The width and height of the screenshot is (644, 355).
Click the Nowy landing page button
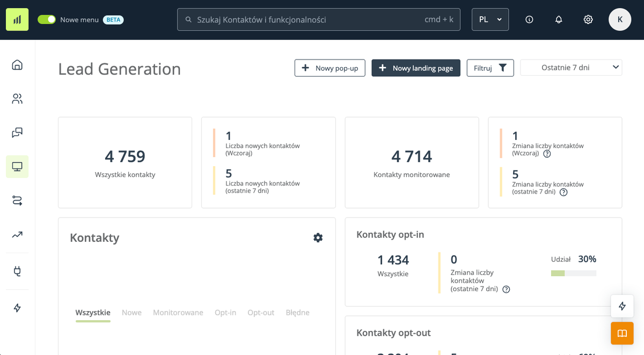(x=416, y=68)
